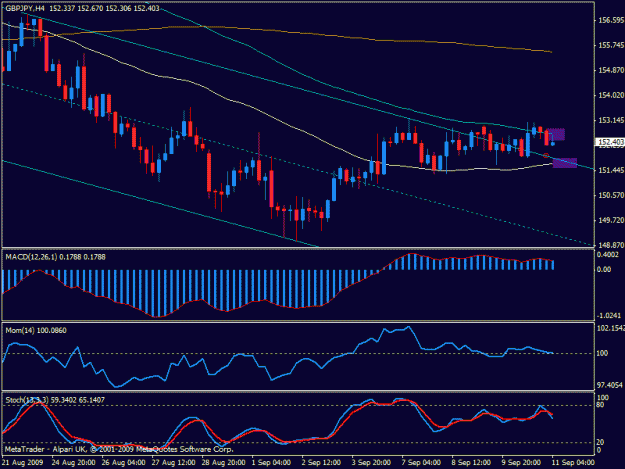
Task: Select the upper purple rectangle near 152.8
Action: point(556,134)
